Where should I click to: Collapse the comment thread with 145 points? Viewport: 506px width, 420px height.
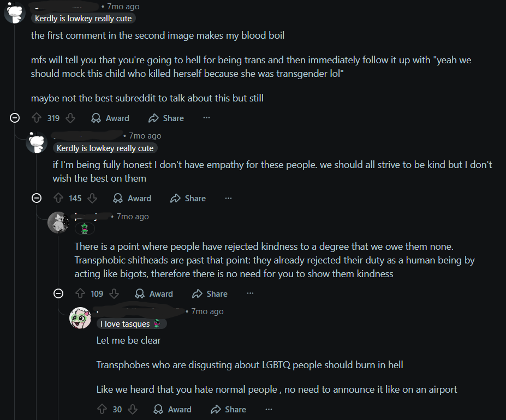[37, 199]
